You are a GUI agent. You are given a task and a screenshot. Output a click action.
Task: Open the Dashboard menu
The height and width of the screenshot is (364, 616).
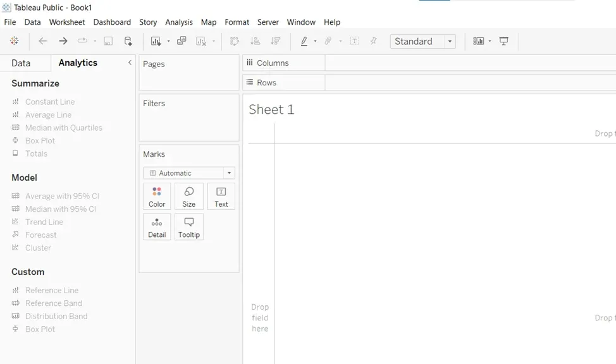112,22
